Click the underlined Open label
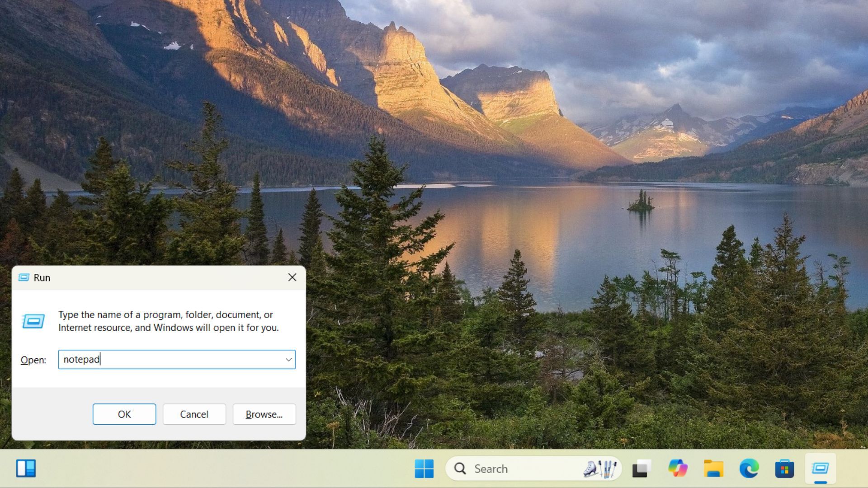The image size is (868, 488). tap(33, 360)
